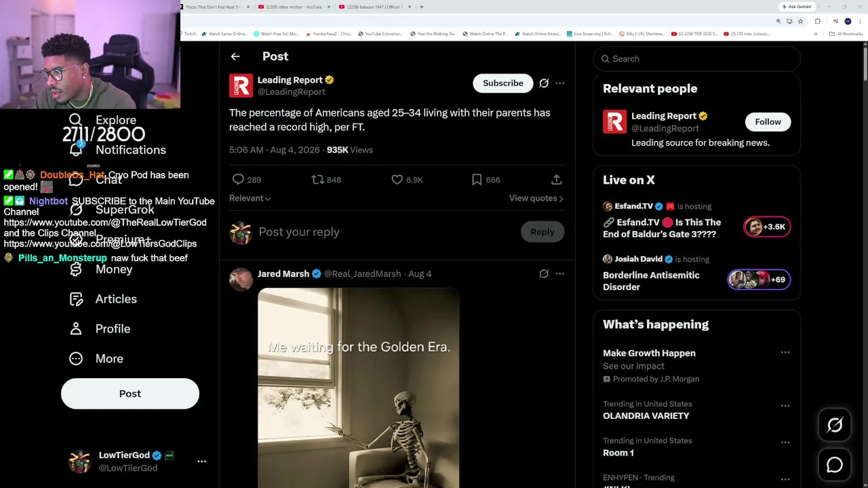Open Make Growth Happen promoted trend
Viewport: 868px width, 488px height.
[649, 353]
